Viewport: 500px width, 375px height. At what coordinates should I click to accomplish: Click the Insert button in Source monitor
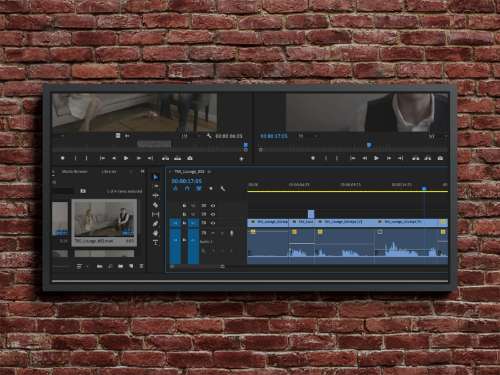click(x=165, y=158)
